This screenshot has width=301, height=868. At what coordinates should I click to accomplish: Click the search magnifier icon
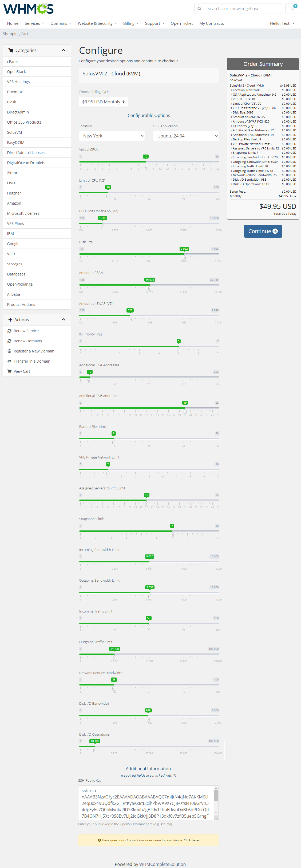[x=199, y=9]
